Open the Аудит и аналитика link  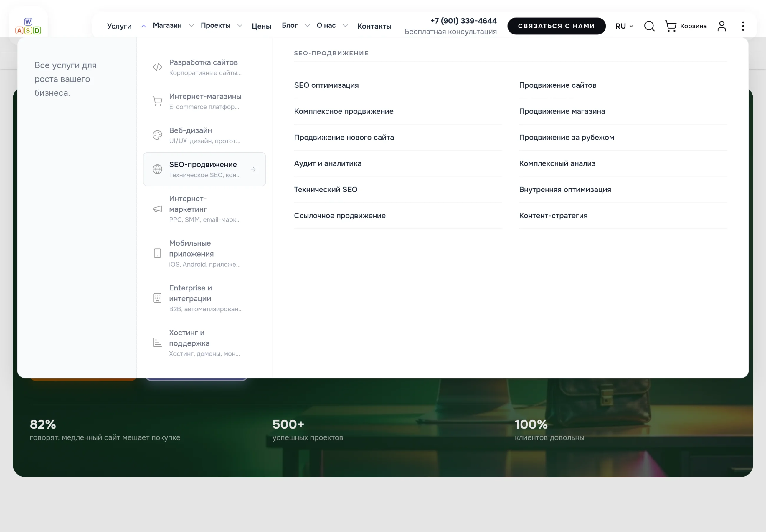[x=328, y=163]
